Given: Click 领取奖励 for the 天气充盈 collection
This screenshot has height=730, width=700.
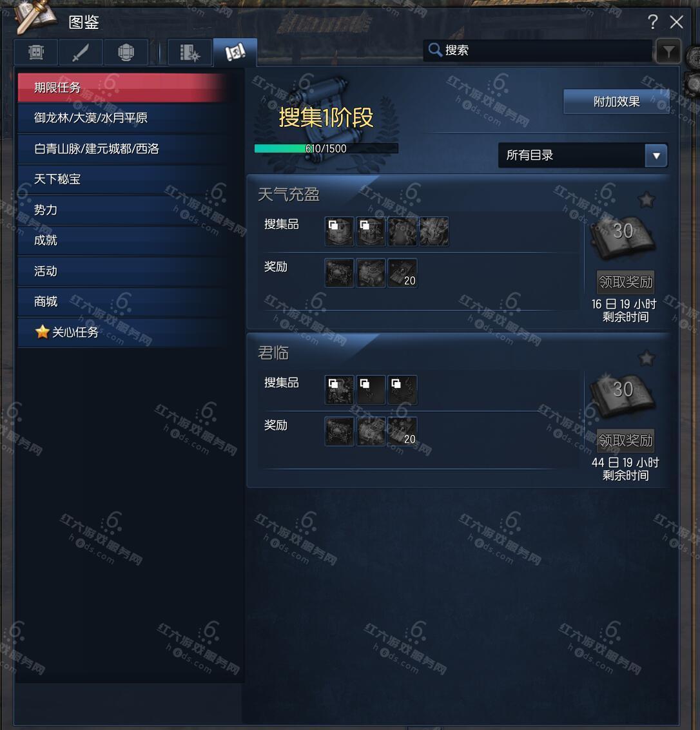Looking at the screenshot, I should click(625, 282).
